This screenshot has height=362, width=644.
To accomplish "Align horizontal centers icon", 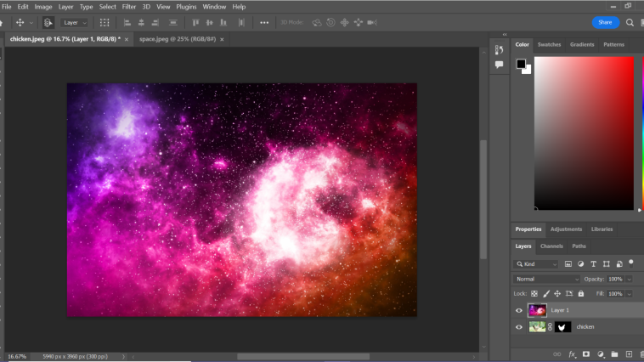I will tap(141, 23).
